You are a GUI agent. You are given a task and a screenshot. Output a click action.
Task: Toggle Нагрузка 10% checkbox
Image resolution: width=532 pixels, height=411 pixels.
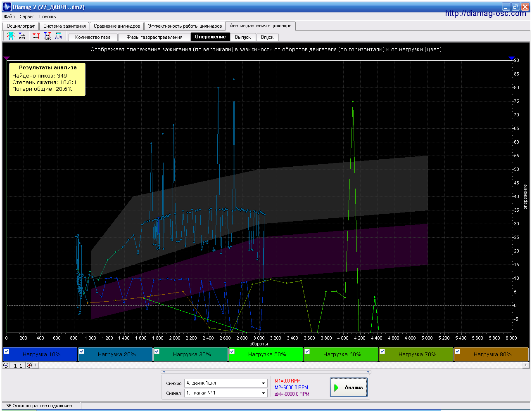click(x=7, y=352)
